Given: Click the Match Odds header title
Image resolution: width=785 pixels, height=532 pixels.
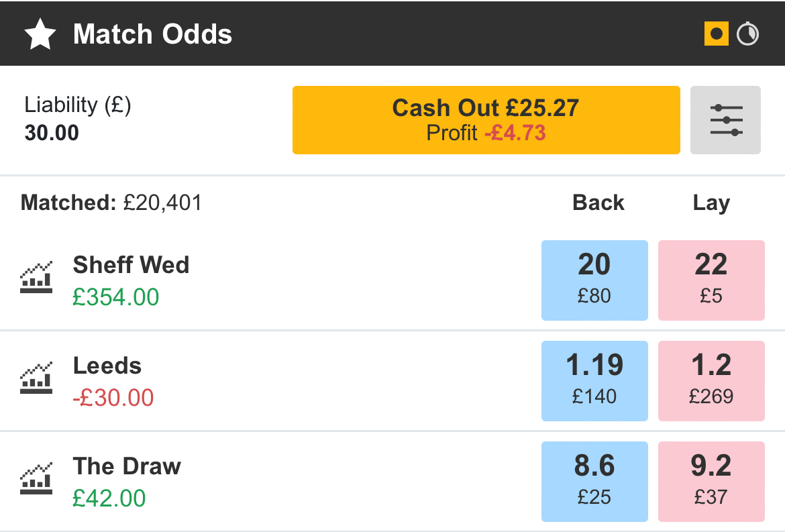Looking at the screenshot, I should (x=153, y=34).
